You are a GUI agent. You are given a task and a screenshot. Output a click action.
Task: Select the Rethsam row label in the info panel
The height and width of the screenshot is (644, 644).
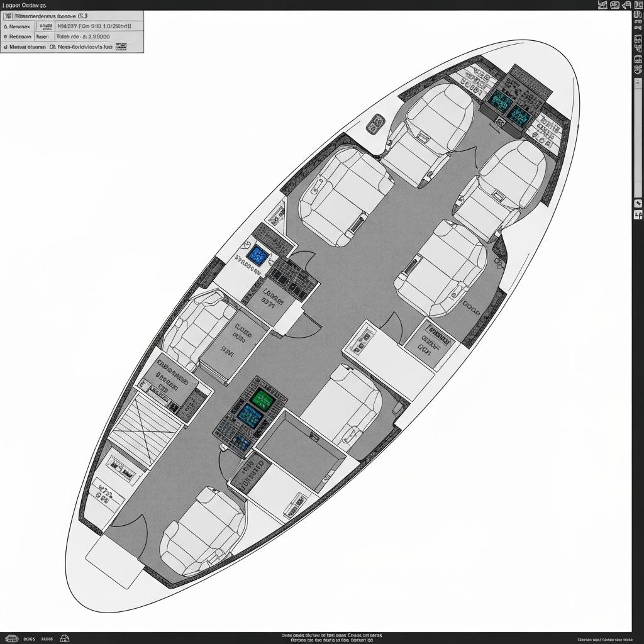[x=20, y=36]
